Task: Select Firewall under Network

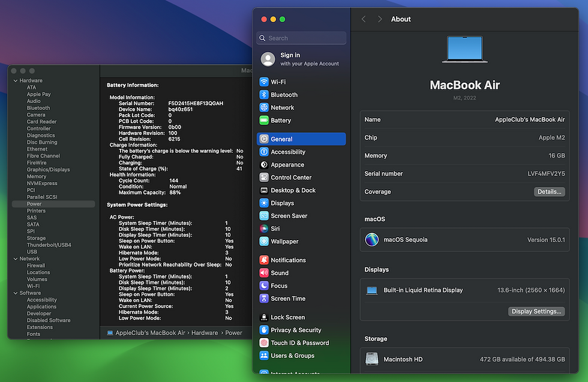Action: (35, 265)
